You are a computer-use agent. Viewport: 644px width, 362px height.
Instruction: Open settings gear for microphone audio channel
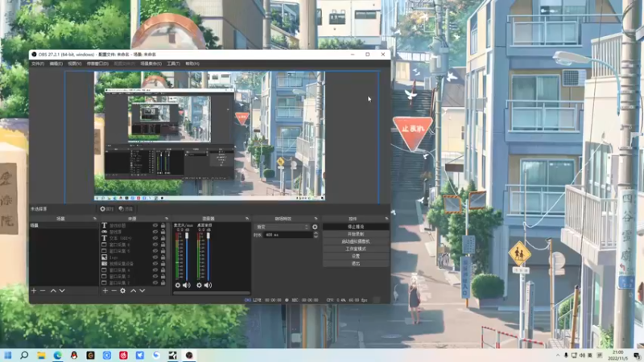(178, 285)
